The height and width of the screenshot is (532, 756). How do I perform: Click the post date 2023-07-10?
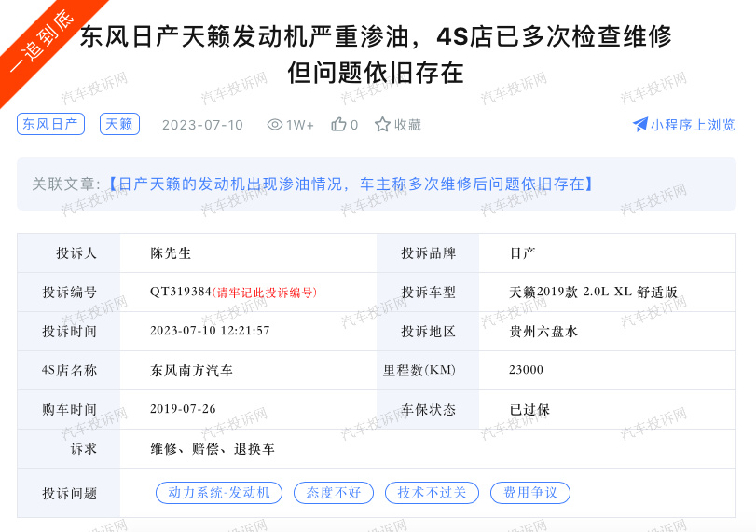(x=202, y=125)
